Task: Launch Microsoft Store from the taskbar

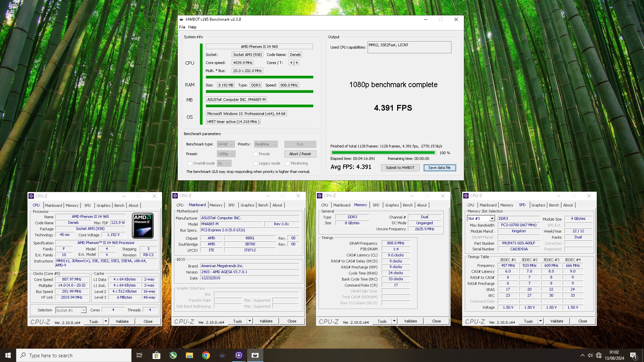Action: pyautogui.click(x=156, y=355)
